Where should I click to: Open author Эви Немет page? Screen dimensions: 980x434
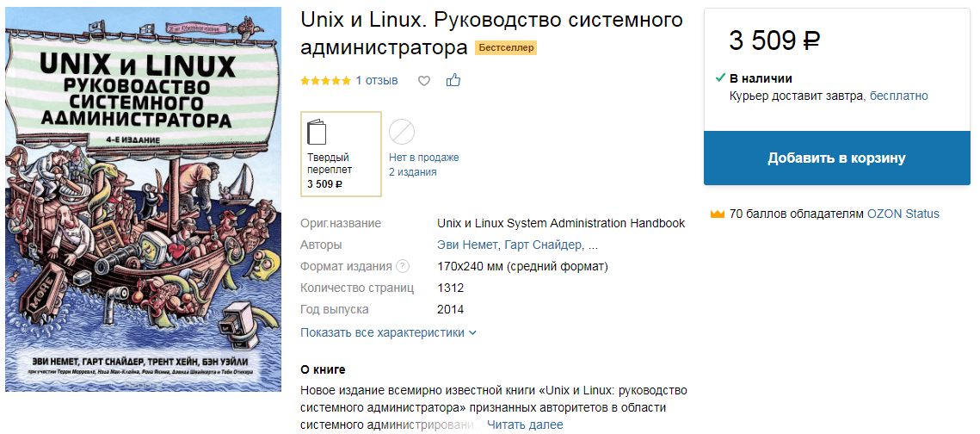pyautogui.click(x=467, y=245)
